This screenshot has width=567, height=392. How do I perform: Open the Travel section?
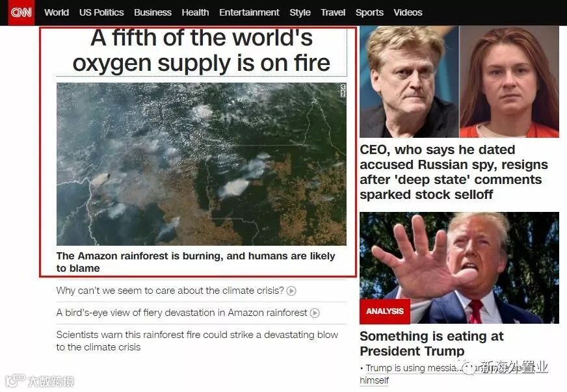click(x=333, y=12)
